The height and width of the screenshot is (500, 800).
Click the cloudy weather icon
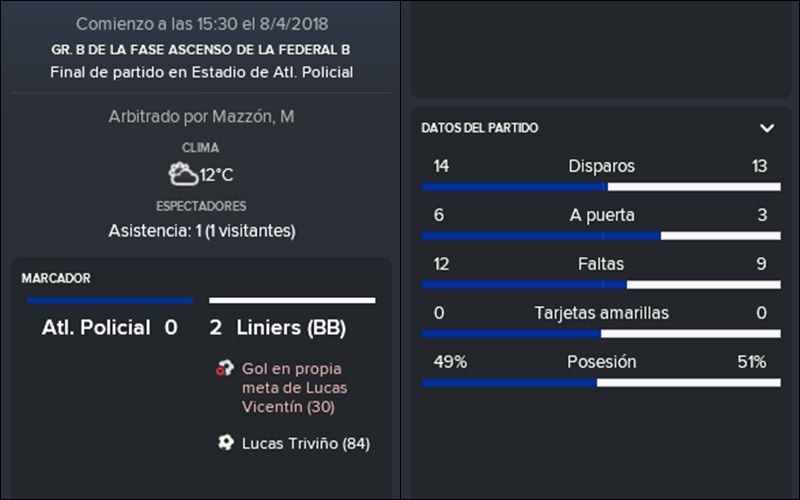click(x=183, y=174)
